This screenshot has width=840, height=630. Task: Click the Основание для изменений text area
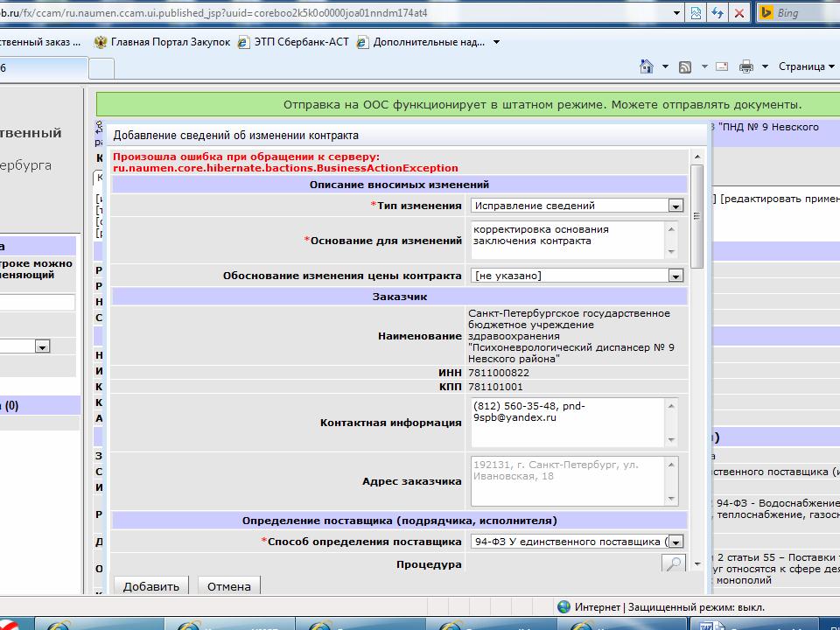click(567, 240)
